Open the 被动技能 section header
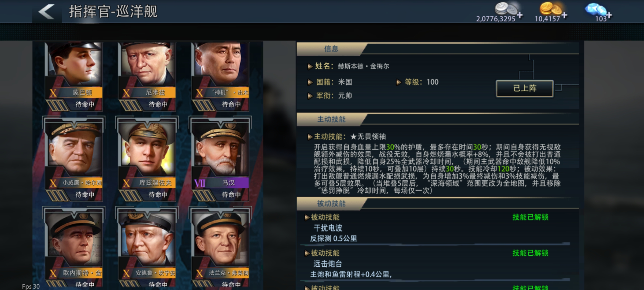The width and height of the screenshot is (644, 290). [x=331, y=204]
